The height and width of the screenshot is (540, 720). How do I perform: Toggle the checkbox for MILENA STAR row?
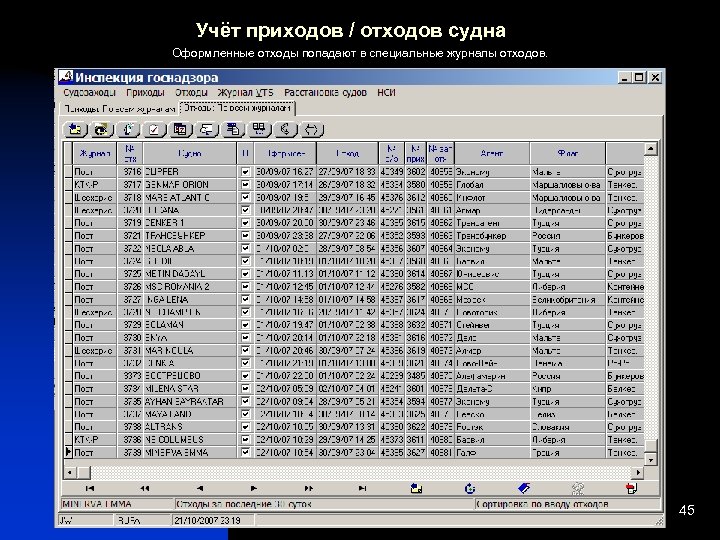point(245,388)
